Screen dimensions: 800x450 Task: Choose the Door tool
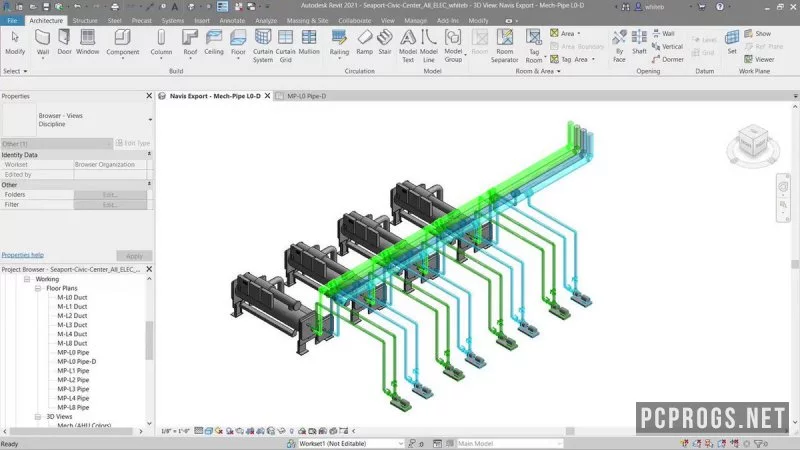tap(64, 43)
